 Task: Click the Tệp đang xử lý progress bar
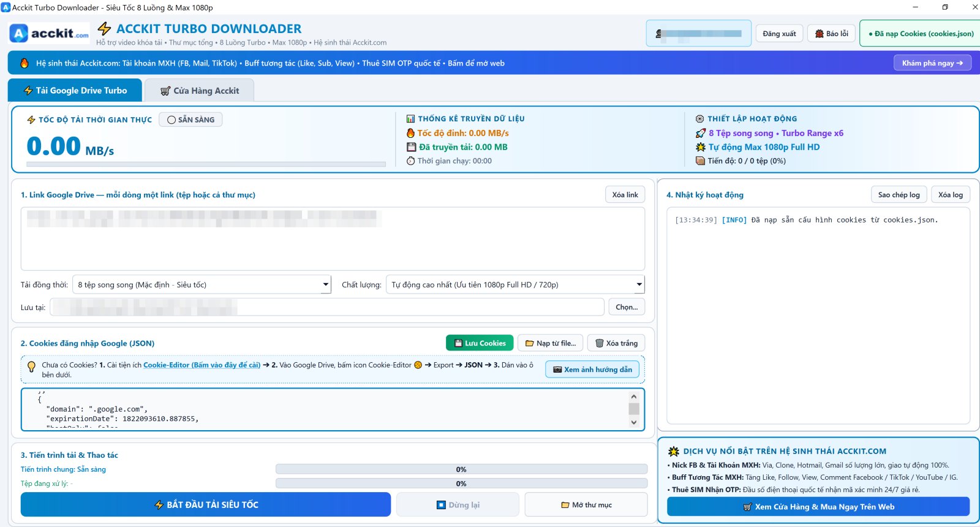coord(461,483)
